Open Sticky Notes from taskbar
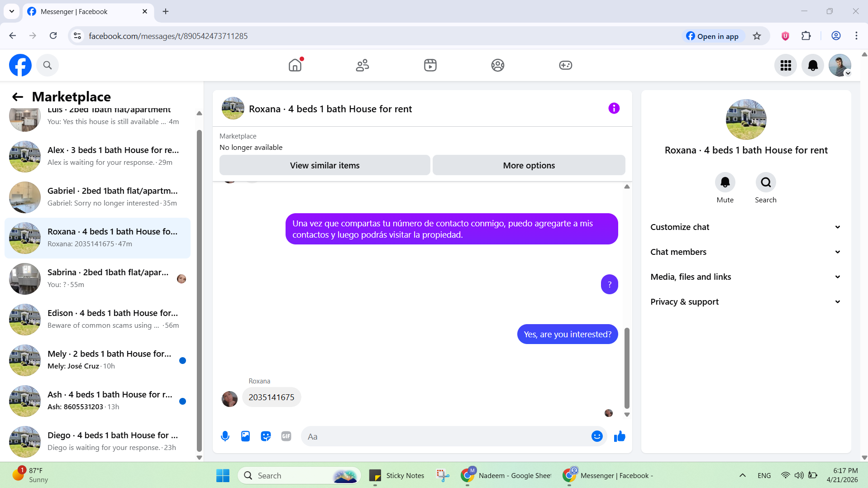The width and height of the screenshot is (868, 488). 396,475
